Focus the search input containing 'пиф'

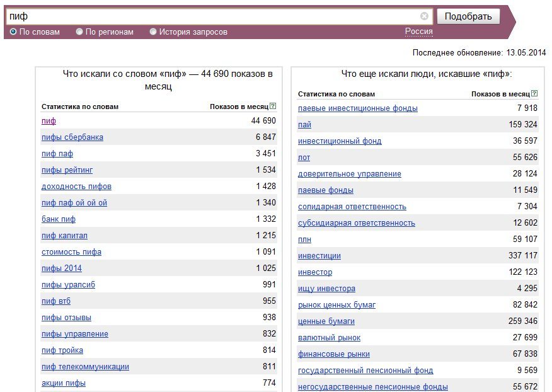213,16
